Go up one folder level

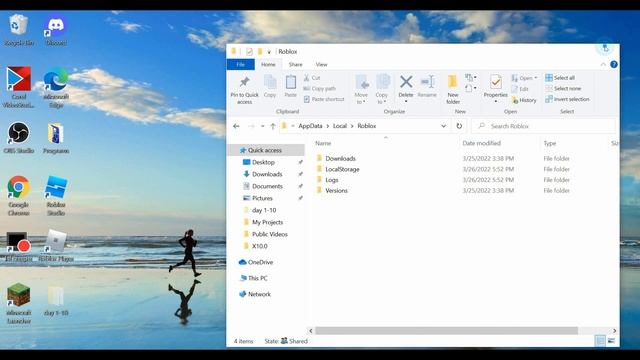click(273, 126)
